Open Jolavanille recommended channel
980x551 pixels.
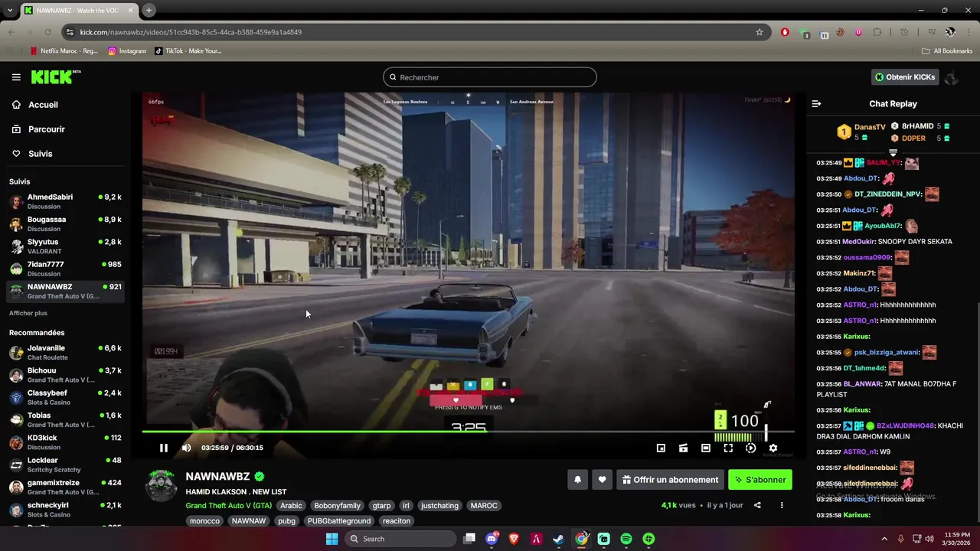[x=65, y=353]
